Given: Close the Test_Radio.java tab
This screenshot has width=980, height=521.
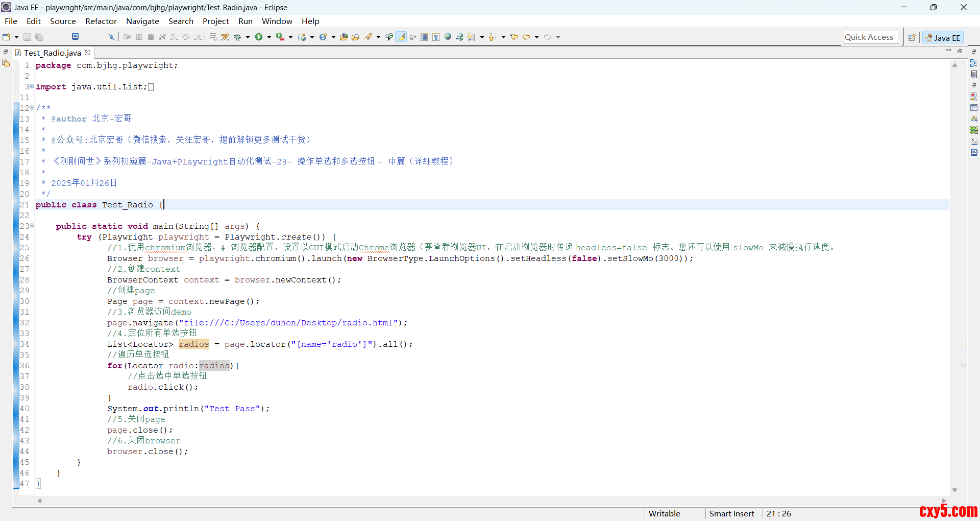Looking at the screenshot, I should [x=88, y=53].
